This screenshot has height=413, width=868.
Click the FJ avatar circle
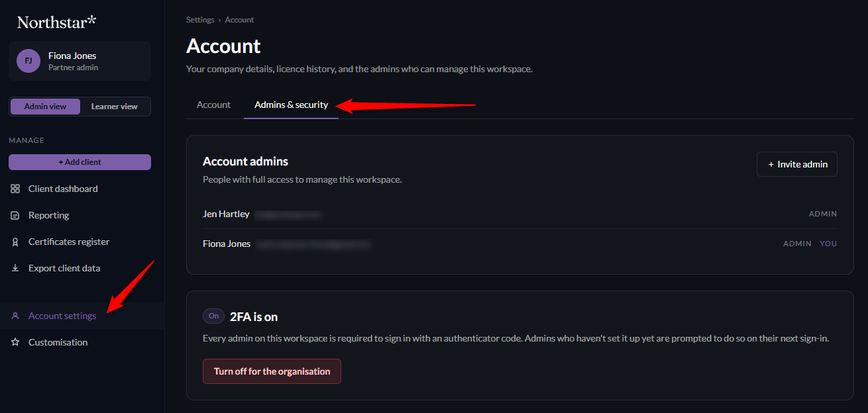(x=28, y=61)
